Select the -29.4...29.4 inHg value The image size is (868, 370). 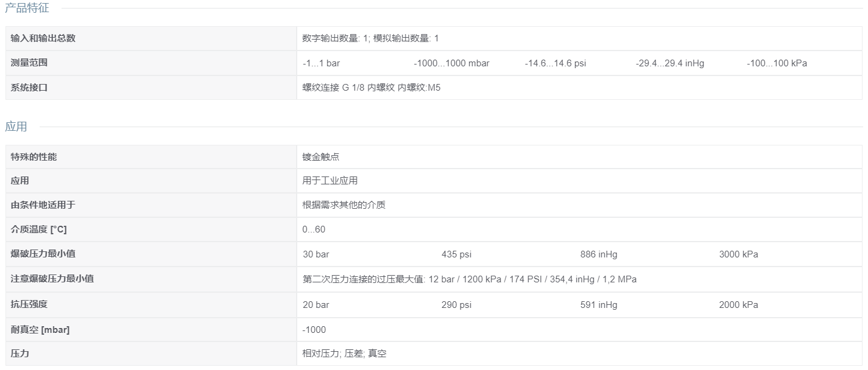(670, 63)
